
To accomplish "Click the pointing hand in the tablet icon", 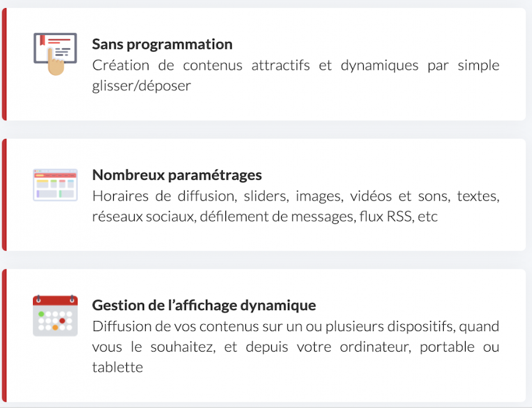I will pos(56,62).
